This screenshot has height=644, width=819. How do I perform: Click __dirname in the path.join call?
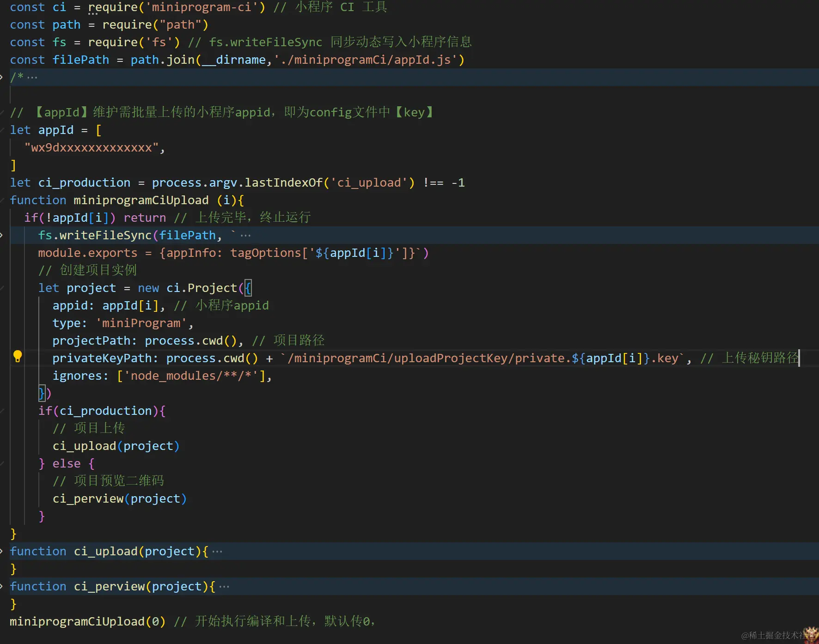click(233, 60)
